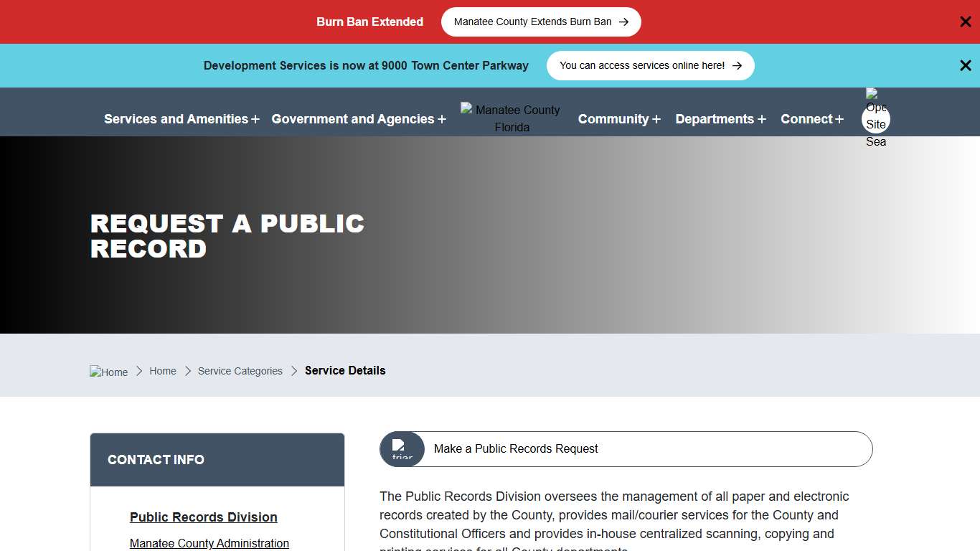
Task: Dismiss the red Burn Ban Extended banner
Action: pos(965,22)
